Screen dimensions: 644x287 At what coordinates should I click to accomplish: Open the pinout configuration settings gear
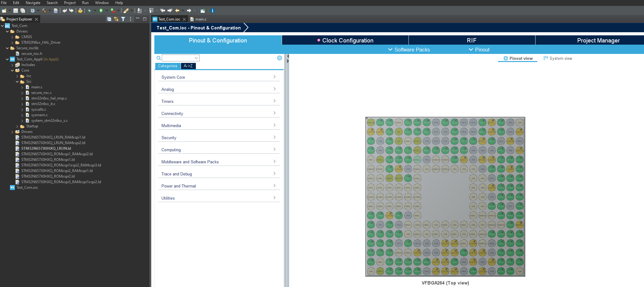[x=279, y=58]
